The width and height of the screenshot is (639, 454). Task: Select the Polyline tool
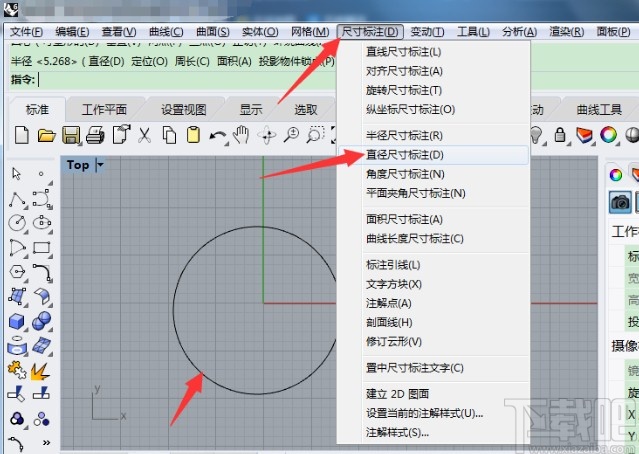17,200
